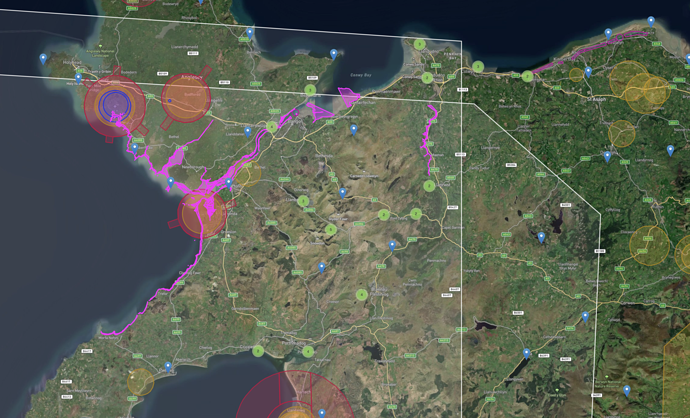The image size is (690, 418).
Task: Click the blue pin east of the Llanberis cluster 3
Action: [342, 193]
